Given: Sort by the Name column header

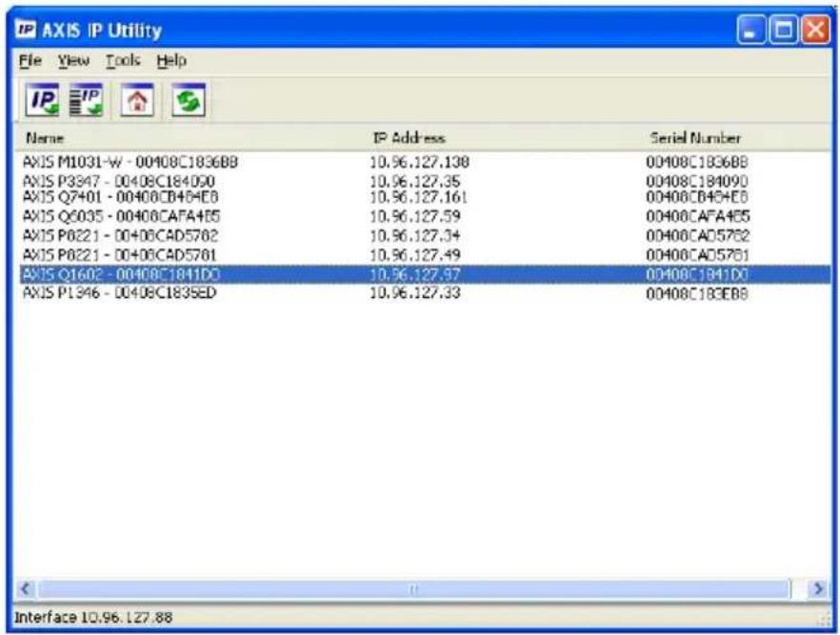Looking at the screenshot, I should pyautogui.click(x=45, y=138).
